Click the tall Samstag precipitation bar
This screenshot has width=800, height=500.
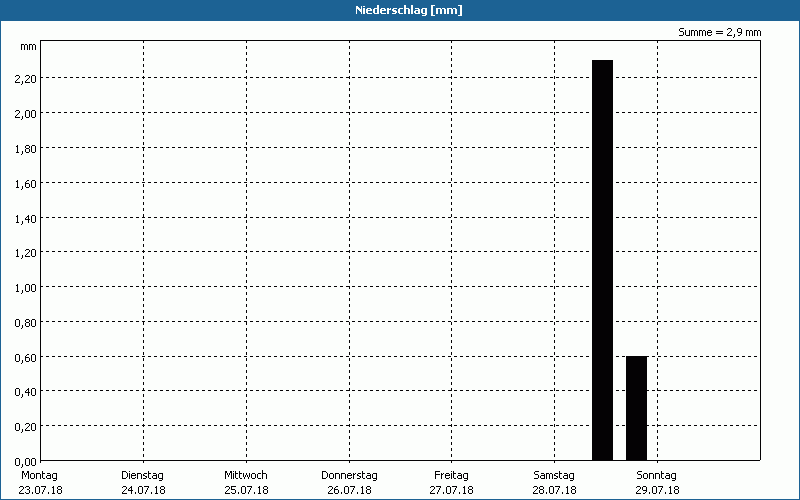pyautogui.click(x=603, y=260)
